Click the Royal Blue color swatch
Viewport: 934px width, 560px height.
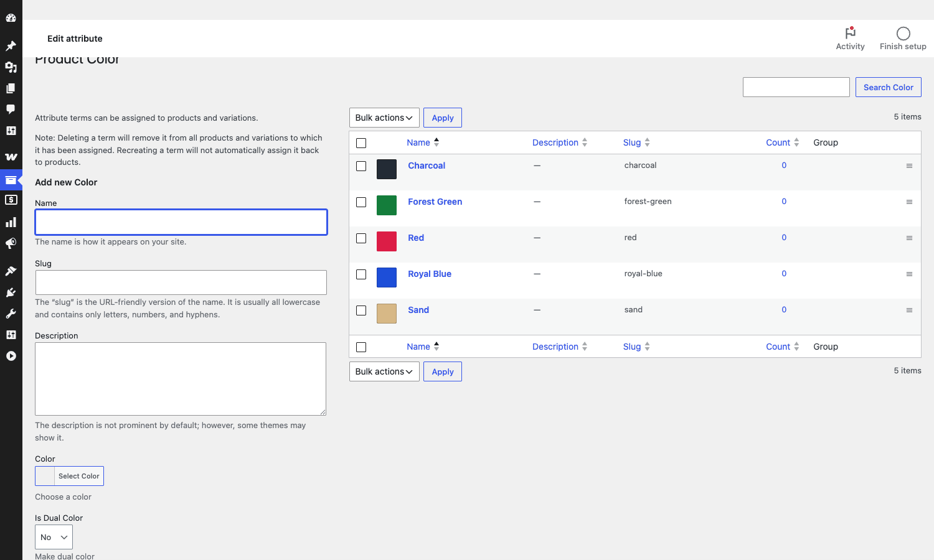pyautogui.click(x=387, y=278)
